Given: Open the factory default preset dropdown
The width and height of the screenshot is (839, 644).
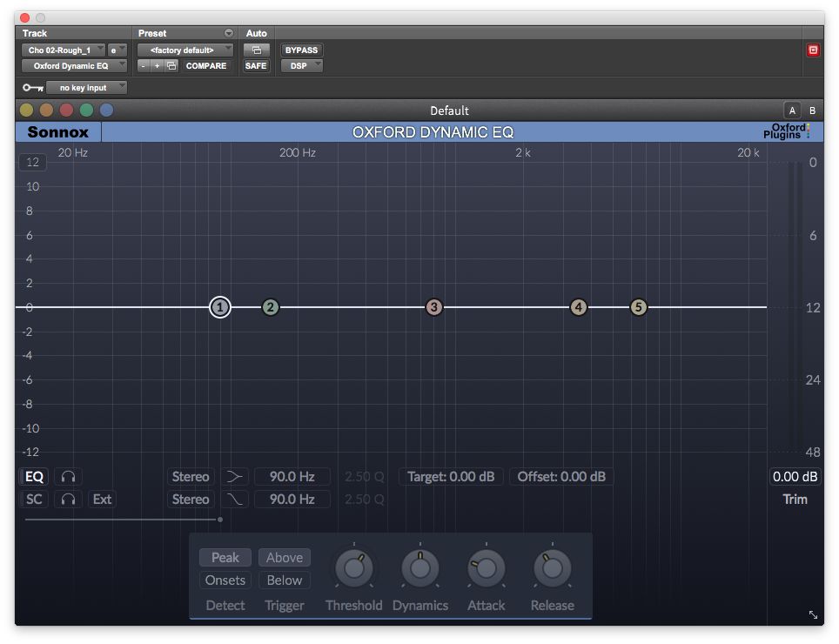Looking at the screenshot, I should (x=185, y=50).
